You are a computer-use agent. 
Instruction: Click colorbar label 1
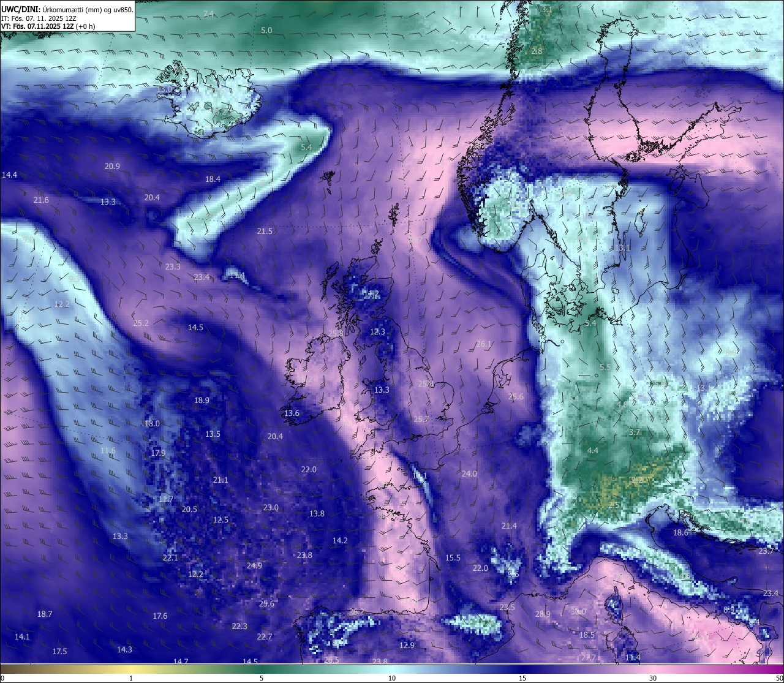pos(131,678)
